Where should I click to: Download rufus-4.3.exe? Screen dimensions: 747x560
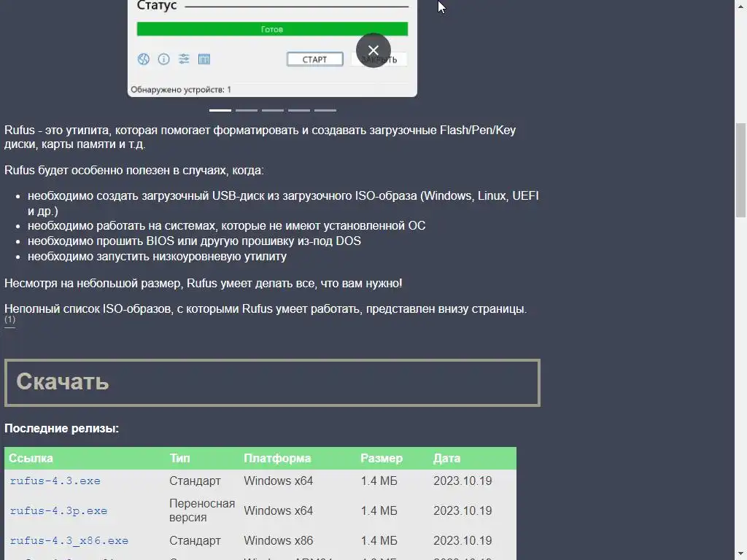coord(55,481)
